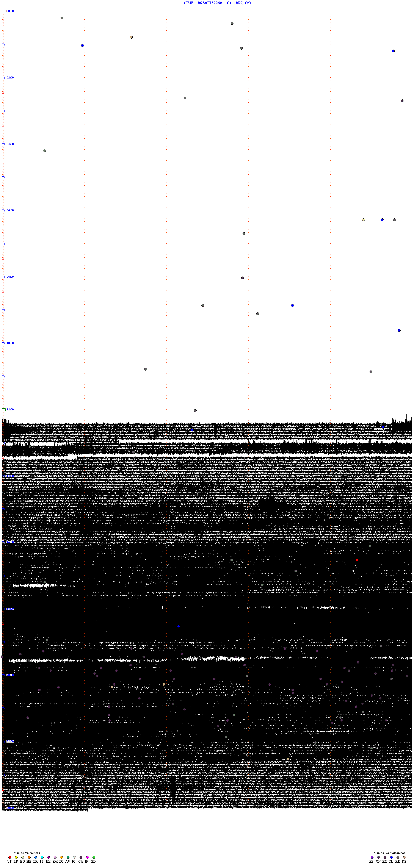Click the 'VT' legend label
This screenshot has width=414, height=868.
(9, 862)
